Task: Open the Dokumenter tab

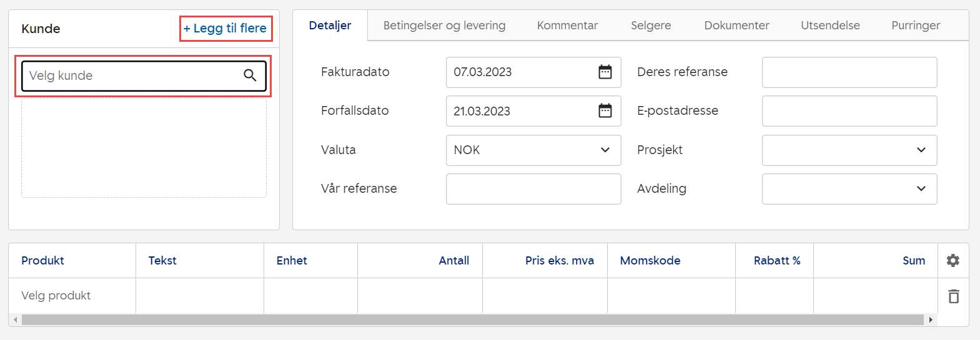Action: click(736, 26)
